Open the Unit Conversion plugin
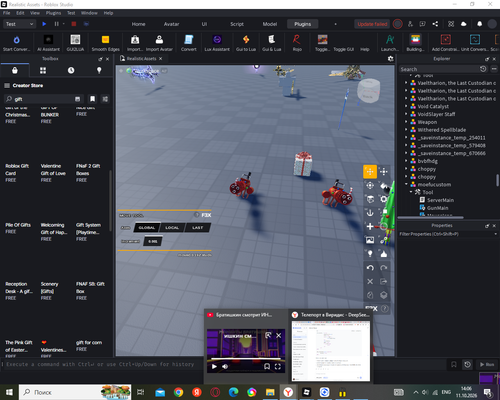This screenshot has width=500, height=400. point(475,40)
